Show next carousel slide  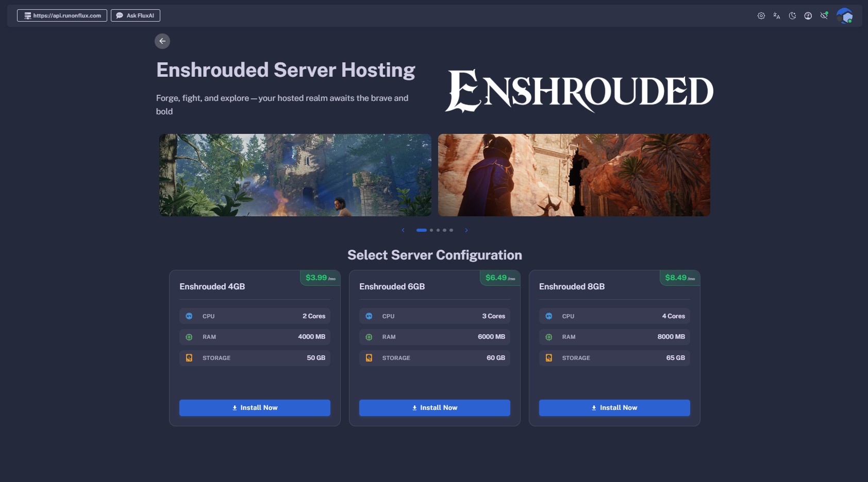click(x=466, y=230)
